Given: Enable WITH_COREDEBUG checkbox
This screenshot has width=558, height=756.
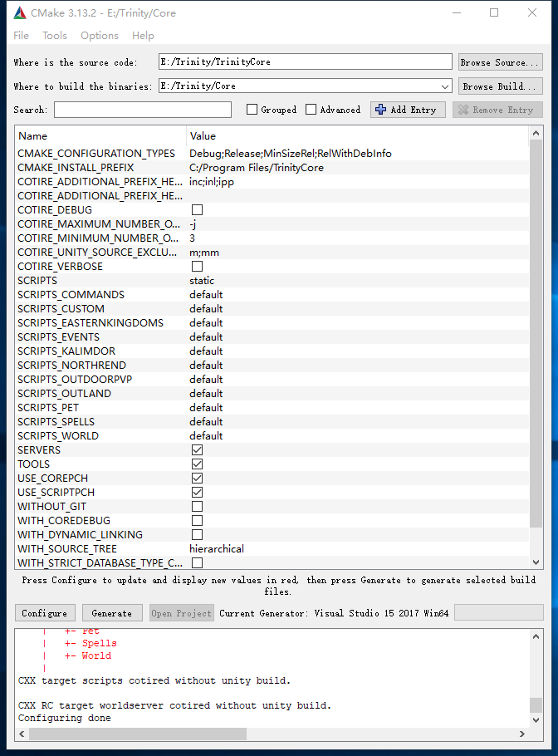Looking at the screenshot, I should click(197, 520).
